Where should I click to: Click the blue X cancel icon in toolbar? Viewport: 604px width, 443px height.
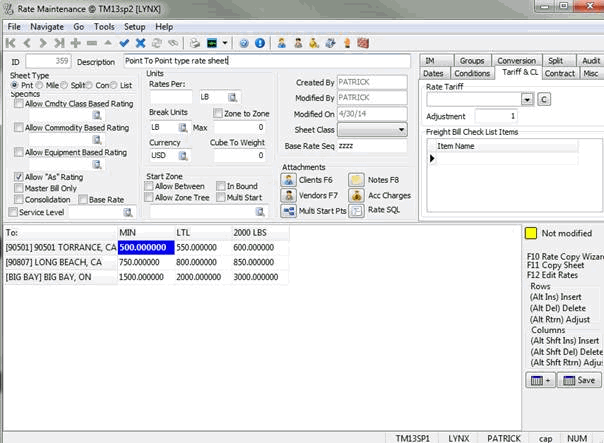[141, 43]
